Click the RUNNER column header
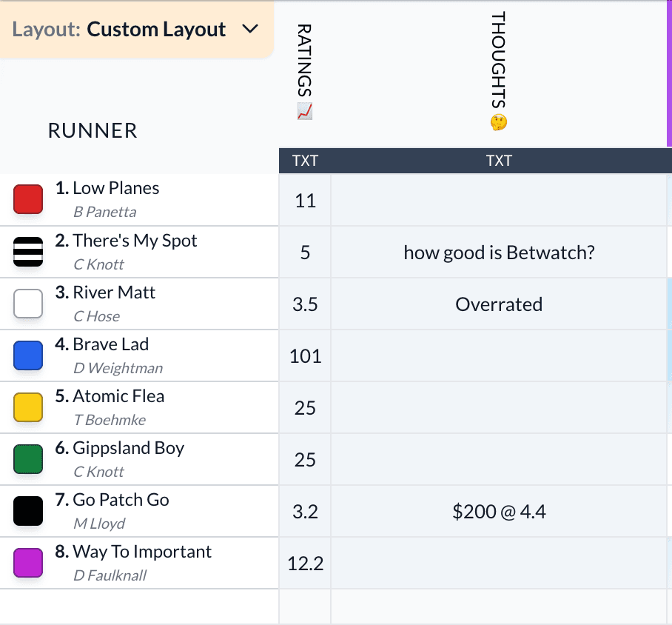The width and height of the screenshot is (672, 625). (x=92, y=130)
